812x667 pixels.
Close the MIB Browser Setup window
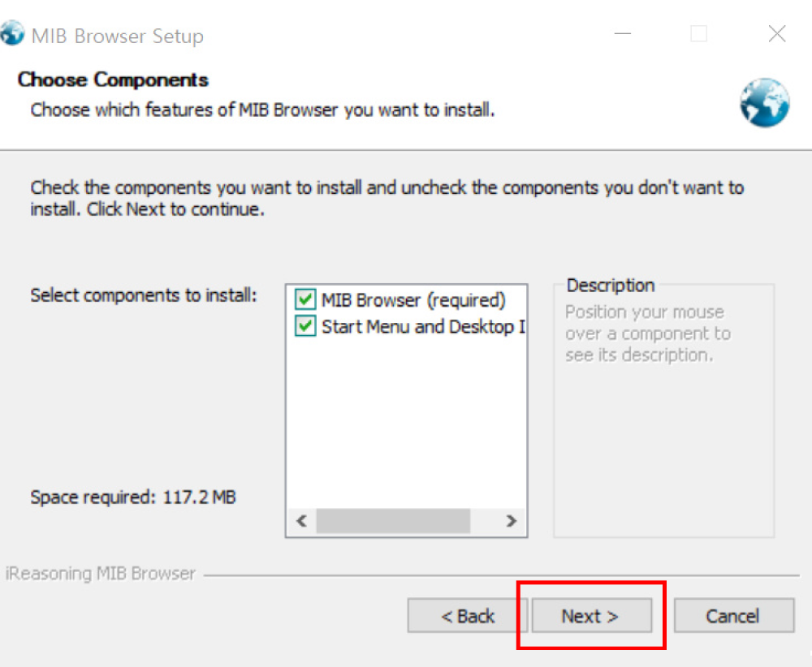[776, 34]
